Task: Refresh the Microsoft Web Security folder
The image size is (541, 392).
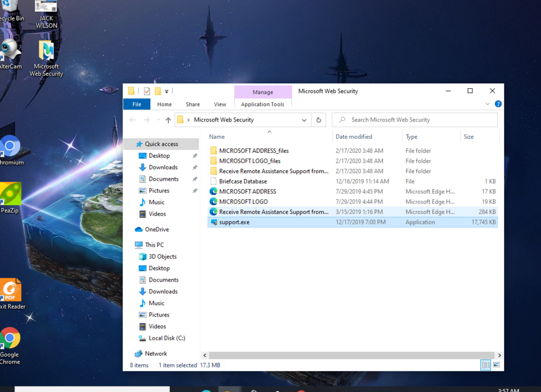Action: 319,120
